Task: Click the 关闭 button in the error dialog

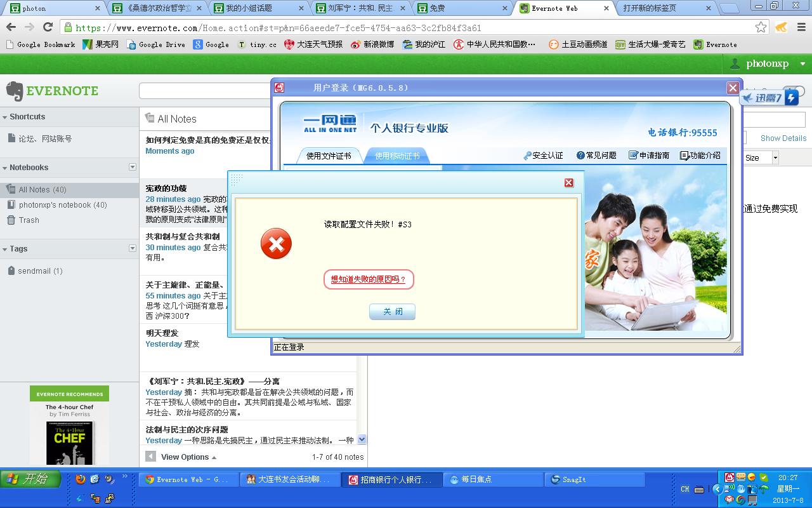Action: click(x=392, y=312)
